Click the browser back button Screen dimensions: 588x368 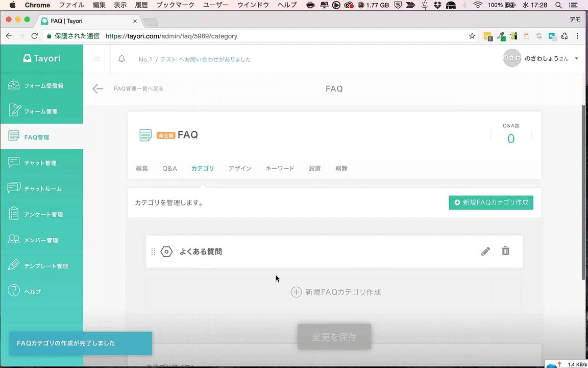pyautogui.click(x=9, y=36)
